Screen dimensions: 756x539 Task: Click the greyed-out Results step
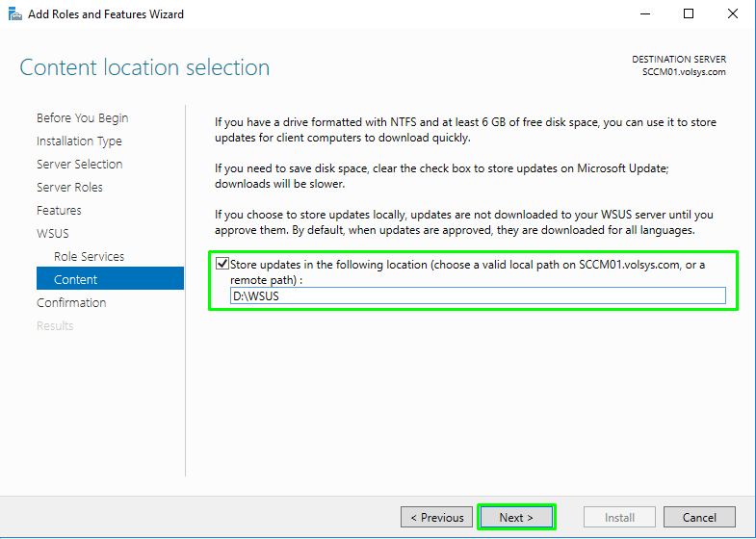pos(55,325)
